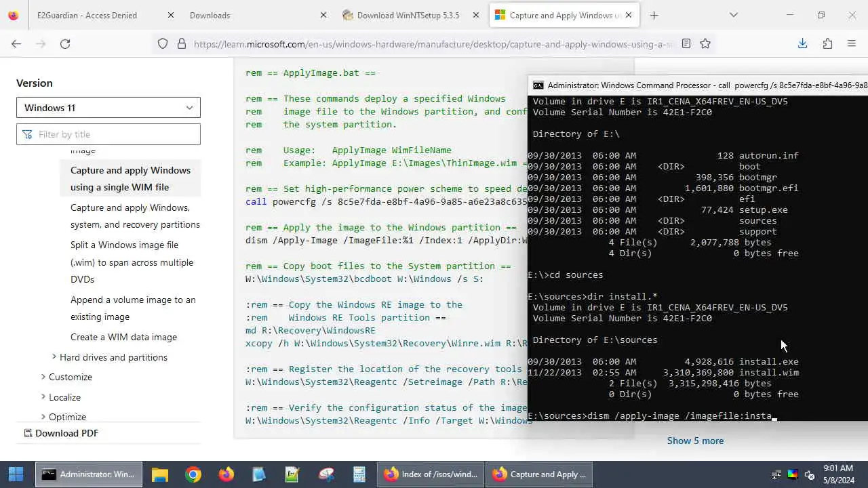868x488 pixels.
Task: Switch to Administrator command prompt taskbar button
Action: tap(89, 474)
